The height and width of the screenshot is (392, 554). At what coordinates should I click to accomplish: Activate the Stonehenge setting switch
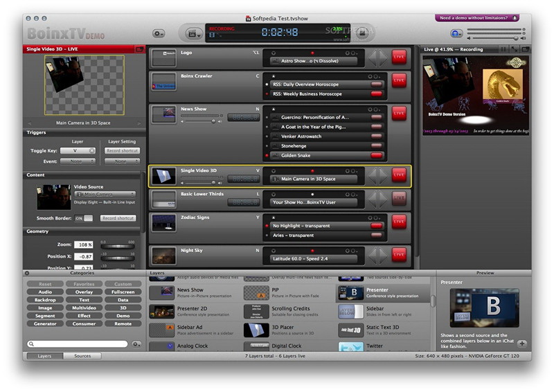coord(376,145)
